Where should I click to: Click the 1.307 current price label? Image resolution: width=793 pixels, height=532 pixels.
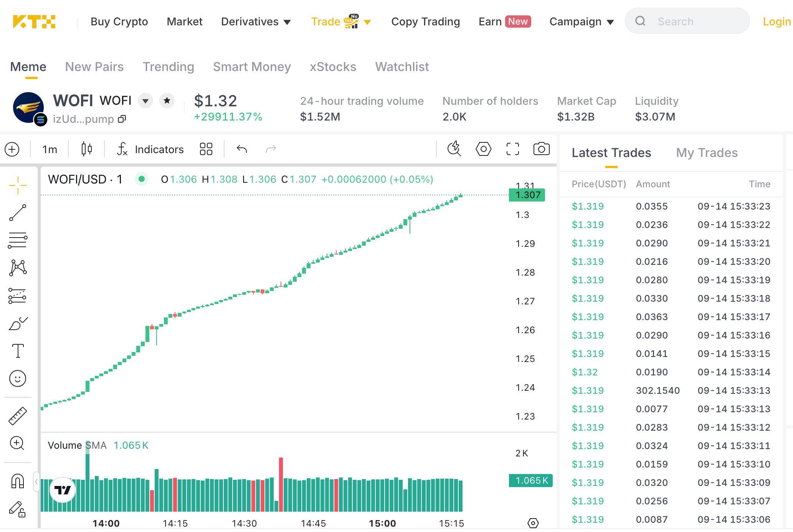tap(527, 195)
